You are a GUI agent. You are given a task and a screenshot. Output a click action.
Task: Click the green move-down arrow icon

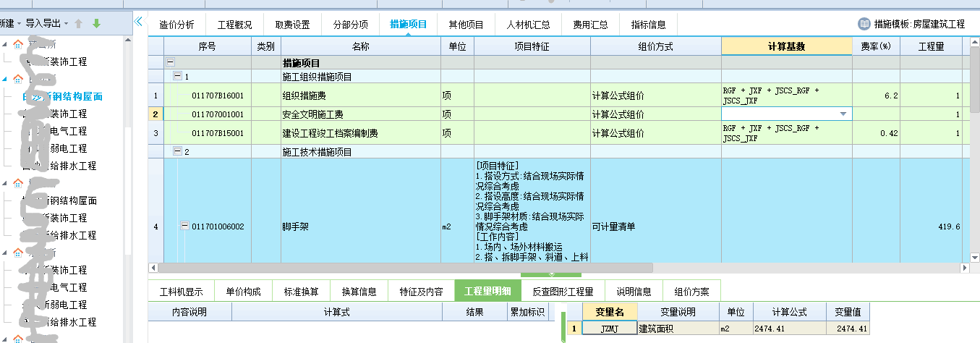(x=96, y=23)
